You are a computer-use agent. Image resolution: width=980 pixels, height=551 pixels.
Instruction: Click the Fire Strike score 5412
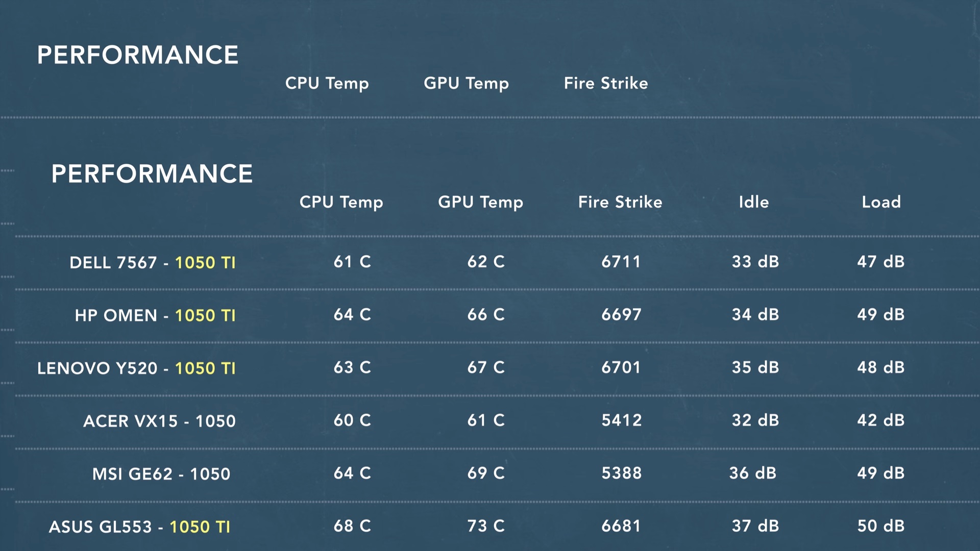click(x=622, y=420)
